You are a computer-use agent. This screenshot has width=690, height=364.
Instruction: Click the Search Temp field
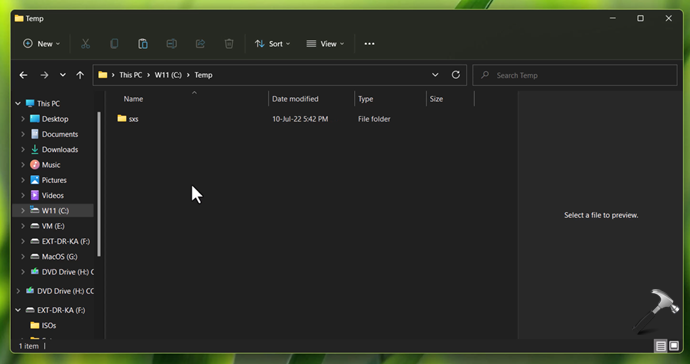click(x=575, y=75)
